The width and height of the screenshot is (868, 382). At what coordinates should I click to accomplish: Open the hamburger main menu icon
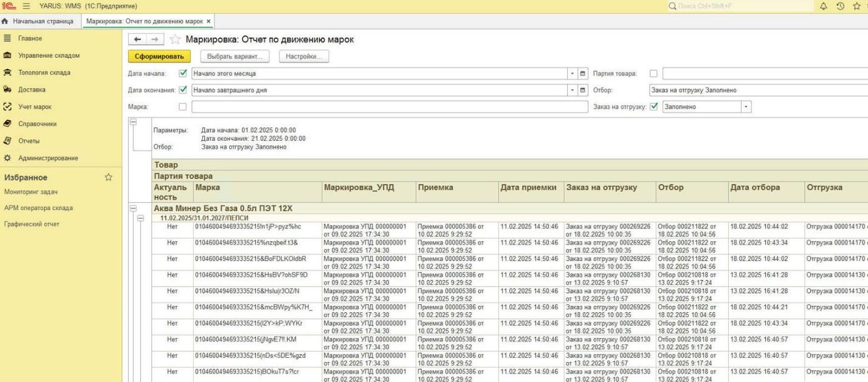click(x=26, y=6)
